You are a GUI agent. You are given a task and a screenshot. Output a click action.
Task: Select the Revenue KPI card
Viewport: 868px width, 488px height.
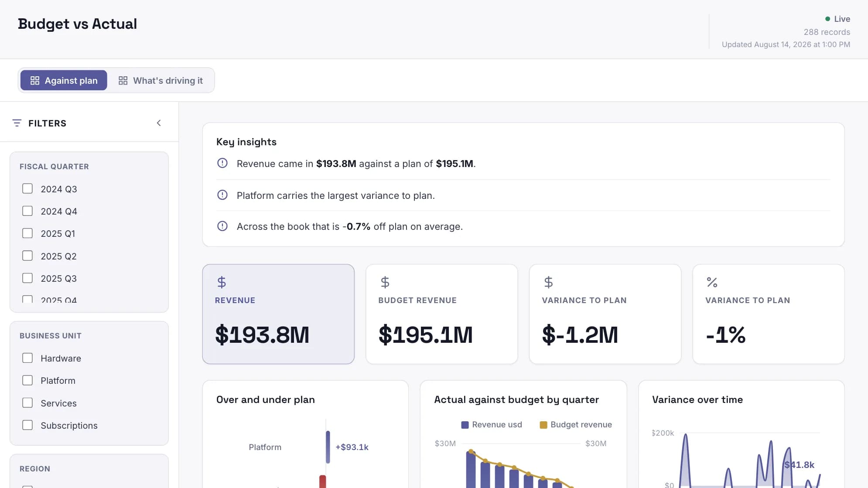[x=278, y=314]
